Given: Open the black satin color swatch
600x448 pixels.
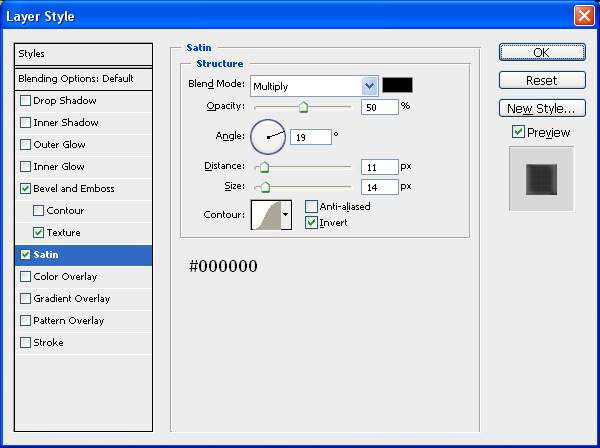Looking at the screenshot, I should [x=398, y=85].
